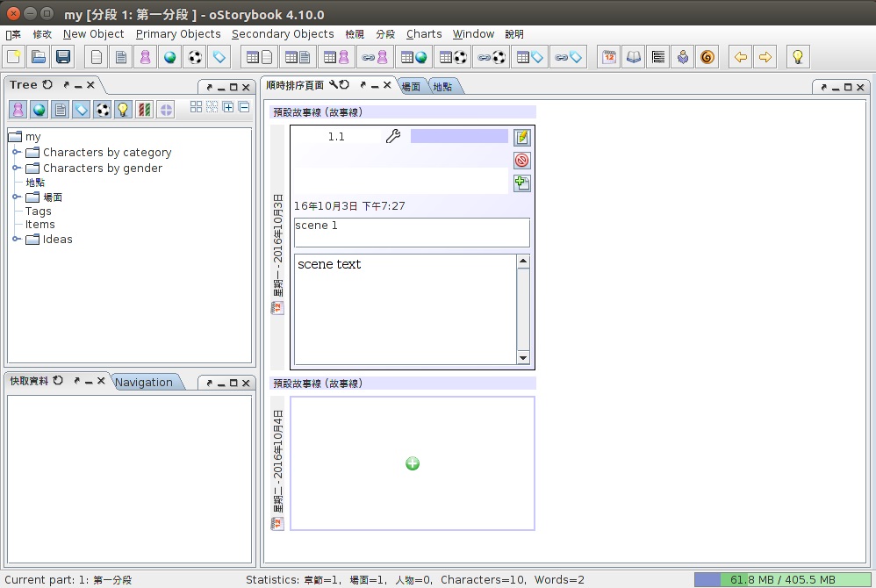
Task: Open ideas via the main toolbar lightbulb
Action: [x=798, y=57]
